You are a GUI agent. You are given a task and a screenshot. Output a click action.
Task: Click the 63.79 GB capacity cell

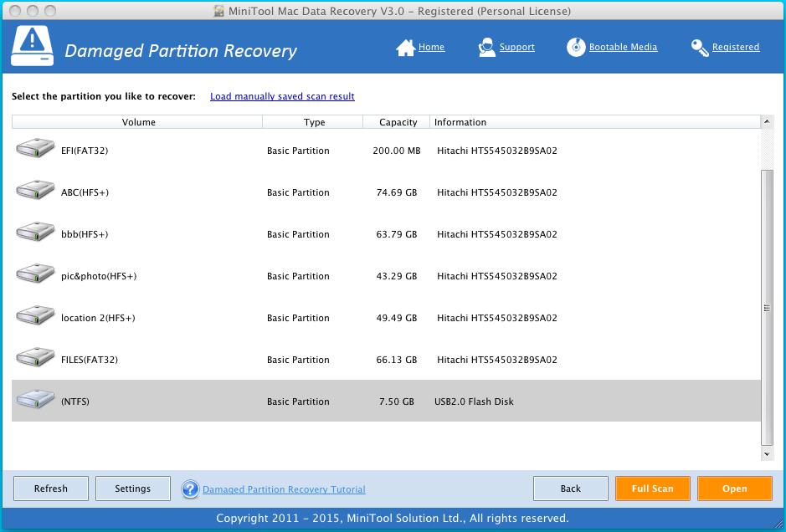pyautogui.click(x=397, y=234)
